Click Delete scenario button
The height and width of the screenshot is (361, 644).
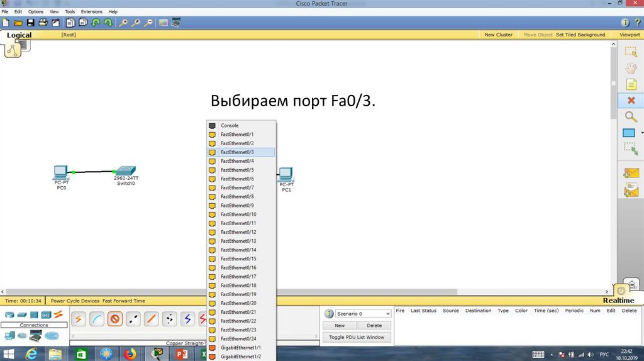374,325
